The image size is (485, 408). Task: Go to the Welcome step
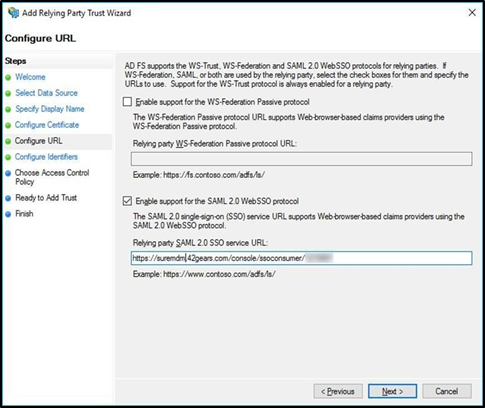pos(30,77)
